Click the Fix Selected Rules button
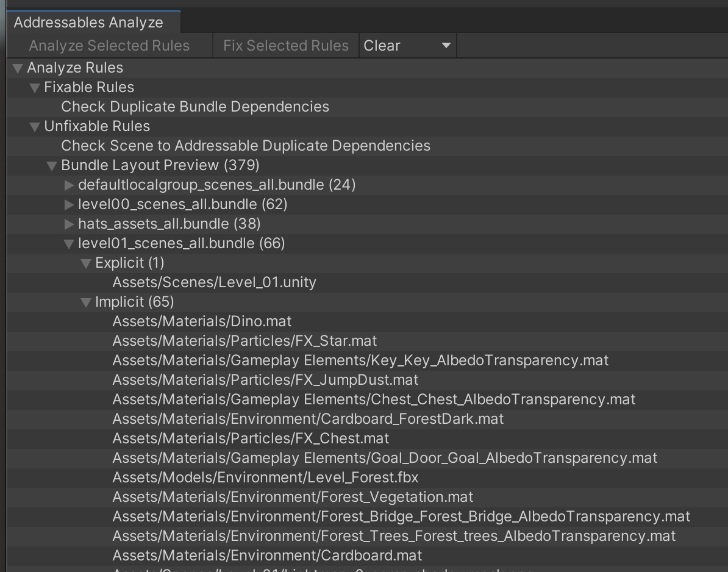Image resolution: width=728 pixels, height=572 pixels. tap(285, 45)
